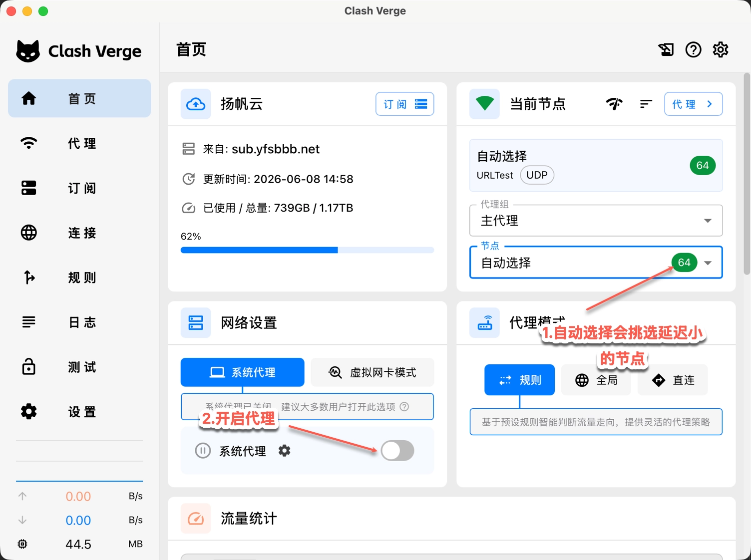
Task: Toggle the 系统代理 switch on
Action: pyautogui.click(x=397, y=451)
